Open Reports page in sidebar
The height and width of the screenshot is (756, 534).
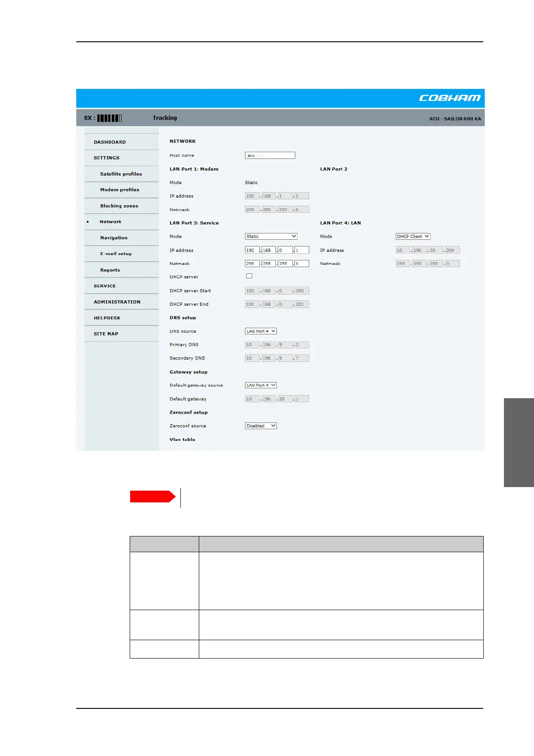[x=110, y=270]
